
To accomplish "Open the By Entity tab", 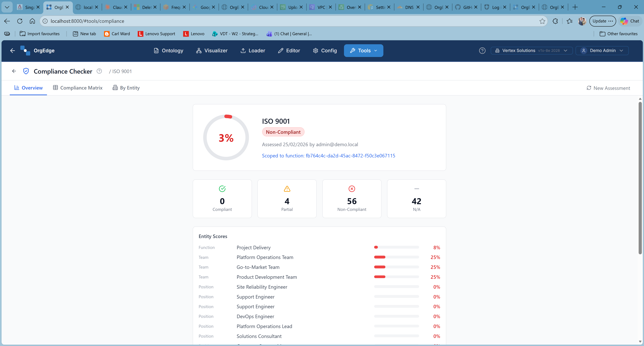I will (x=126, y=88).
